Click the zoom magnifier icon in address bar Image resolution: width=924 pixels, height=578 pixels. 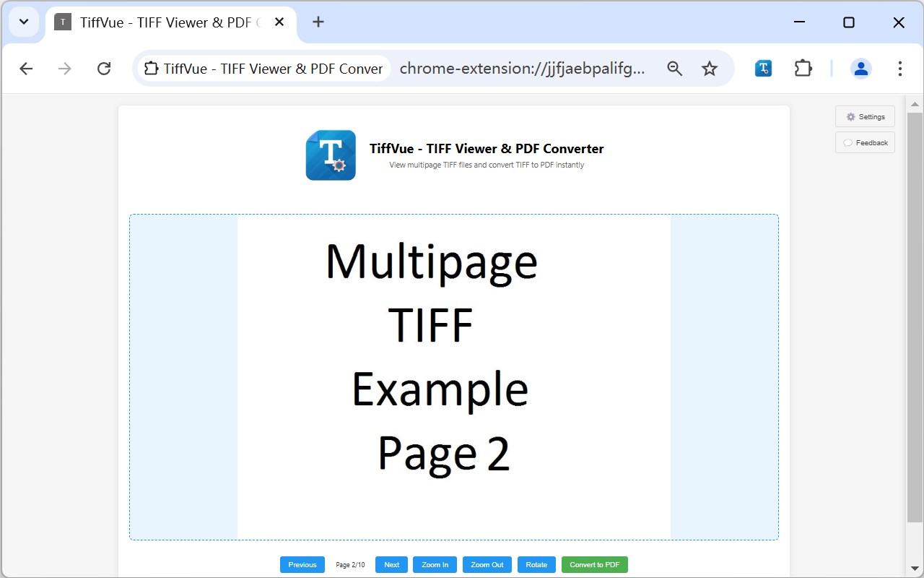click(x=674, y=69)
